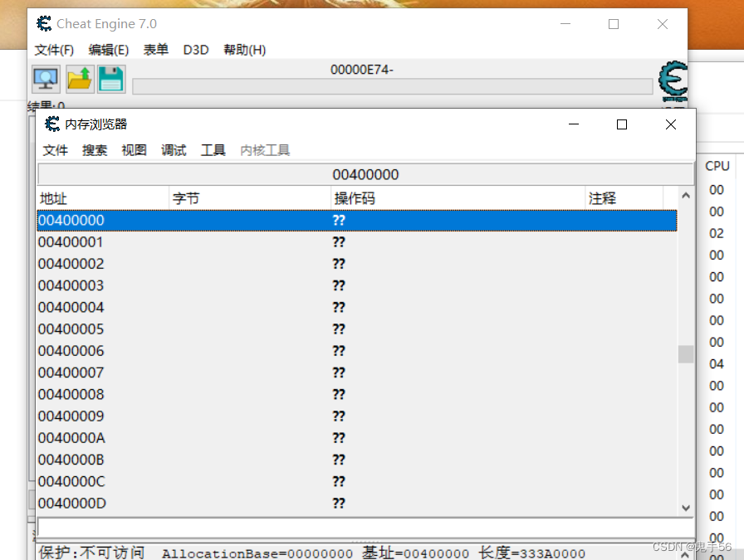The image size is (744, 560).
Task: Minimize the Cheat Engine 7.0 window
Action: point(565,24)
